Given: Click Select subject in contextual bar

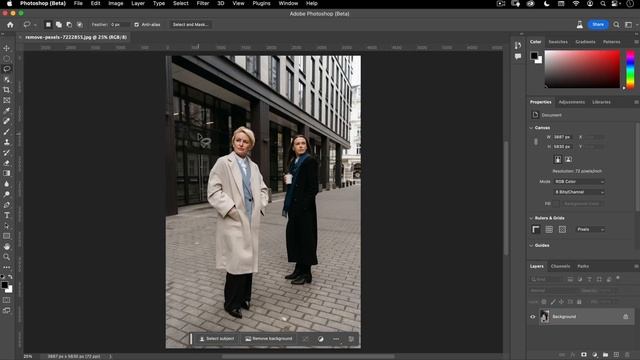Looking at the screenshot, I should 217,339.
